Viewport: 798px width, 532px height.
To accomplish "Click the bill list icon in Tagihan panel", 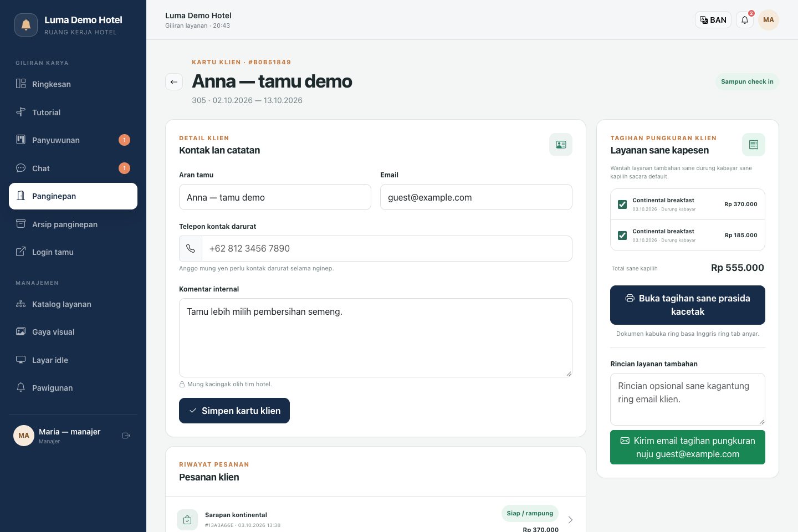I will pos(754,145).
